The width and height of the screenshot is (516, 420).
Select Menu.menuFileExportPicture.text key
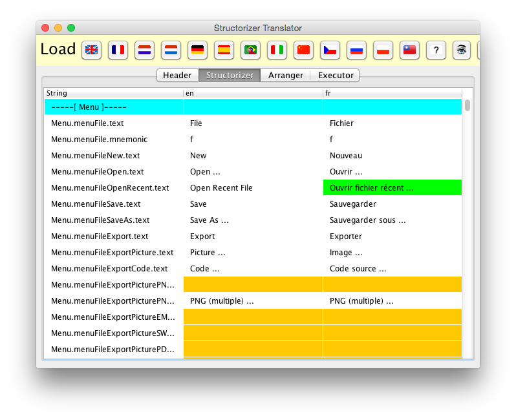113,252
